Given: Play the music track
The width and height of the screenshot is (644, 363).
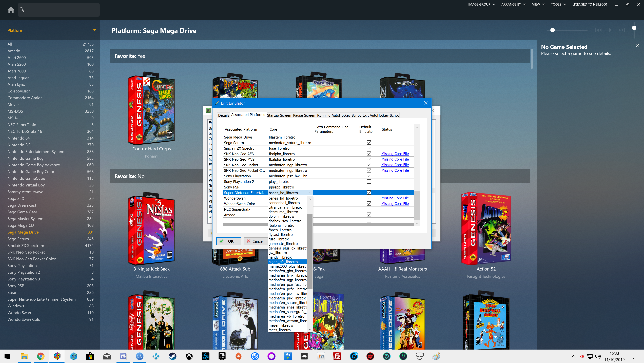Looking at the screenshot, I should coord(610,30).
